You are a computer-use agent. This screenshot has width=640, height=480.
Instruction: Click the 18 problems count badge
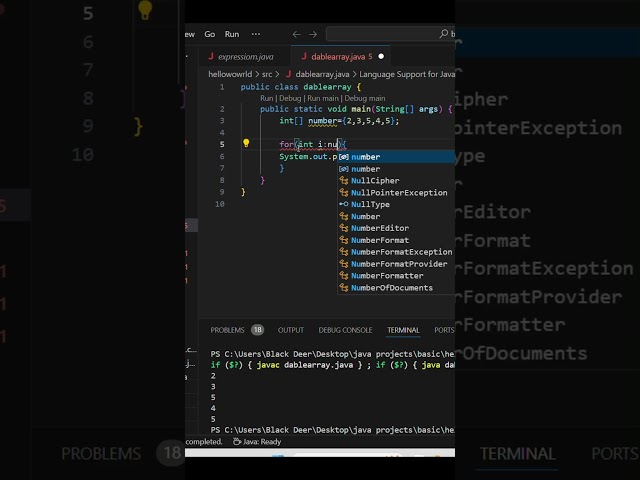pyautogui.click(x=258, y=330)
